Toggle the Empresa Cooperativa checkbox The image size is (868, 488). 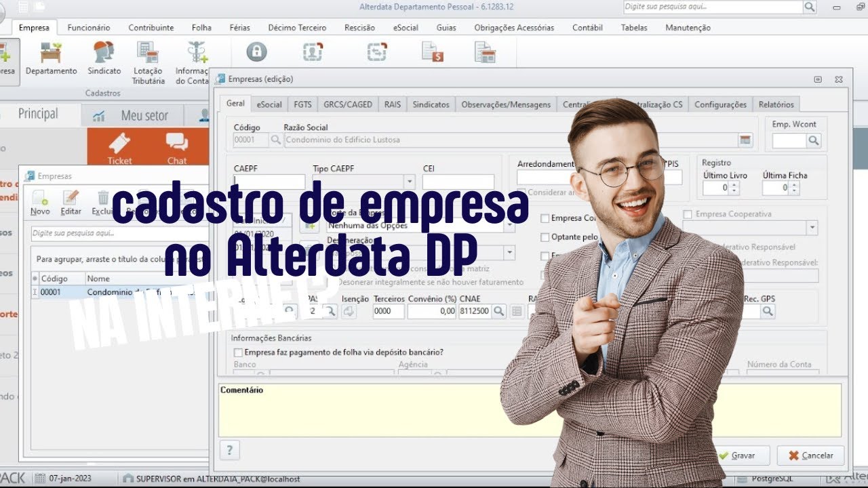click(x=688, y=214)
